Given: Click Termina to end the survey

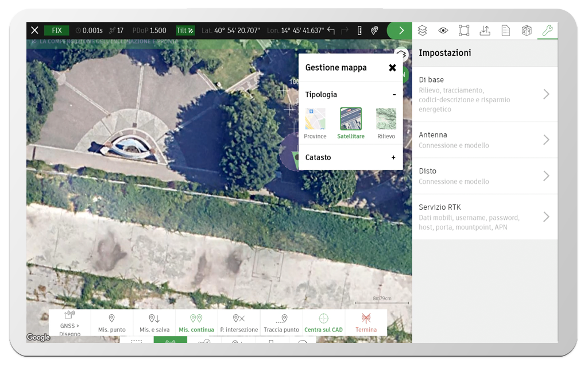Looking at the screenshot, I should click(x=366, y=322).
